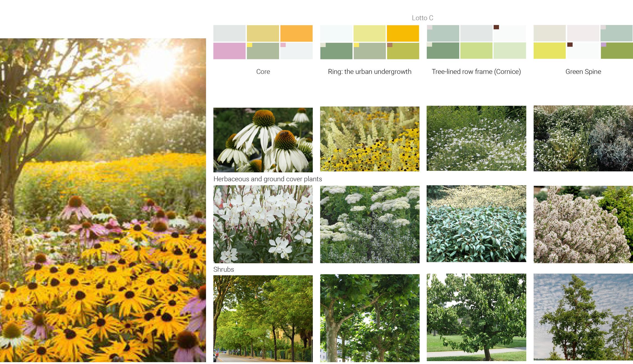The height and width of the screenshot is (364, 633).
Task: Open the black-eyed Susan field thumbnail
Action: (370, 139)
